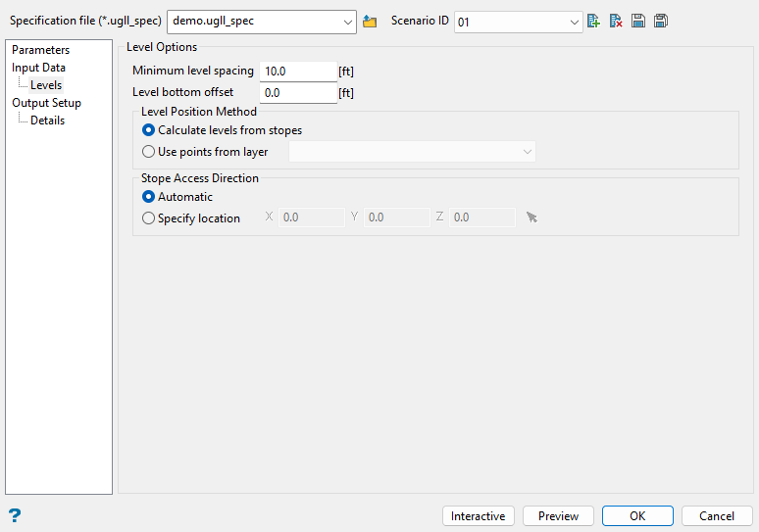Add a new scenario ID
The width and height of the screenshot is (759, 532).
coord(593,22)
